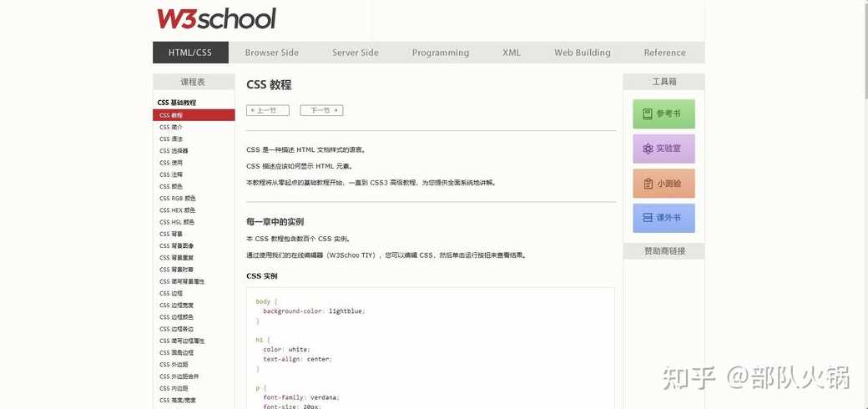Viewport: 868px width, 409px height.
Task: Go to the Web Building tab
Action: point(583,53)
